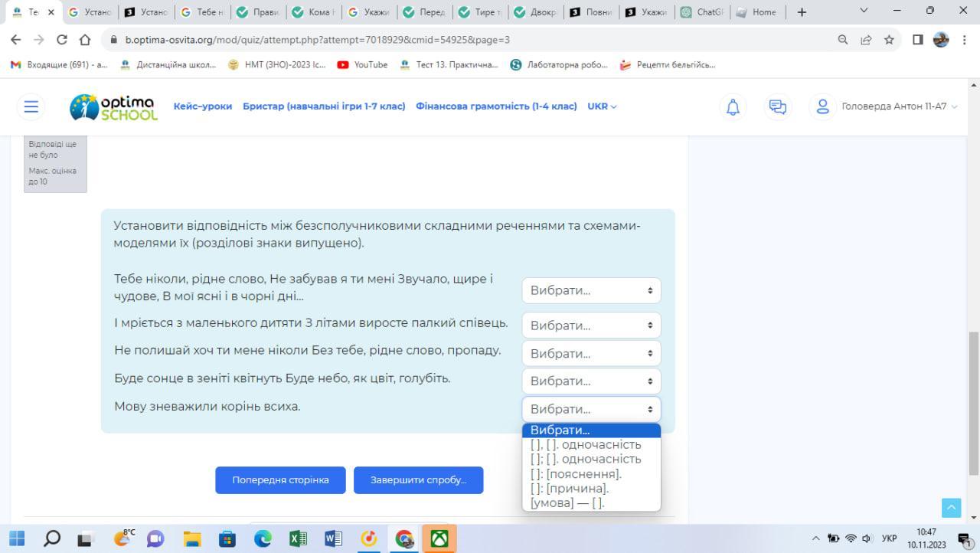The image size is (980, 553).
Task: Expand the dropdown for first sentence "Тебе ніколи"
Action: [x=590, y=291]
